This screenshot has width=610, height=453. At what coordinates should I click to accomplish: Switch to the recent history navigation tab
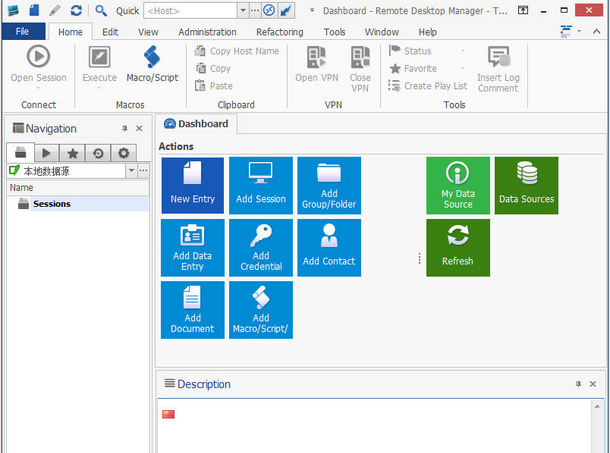98,153
